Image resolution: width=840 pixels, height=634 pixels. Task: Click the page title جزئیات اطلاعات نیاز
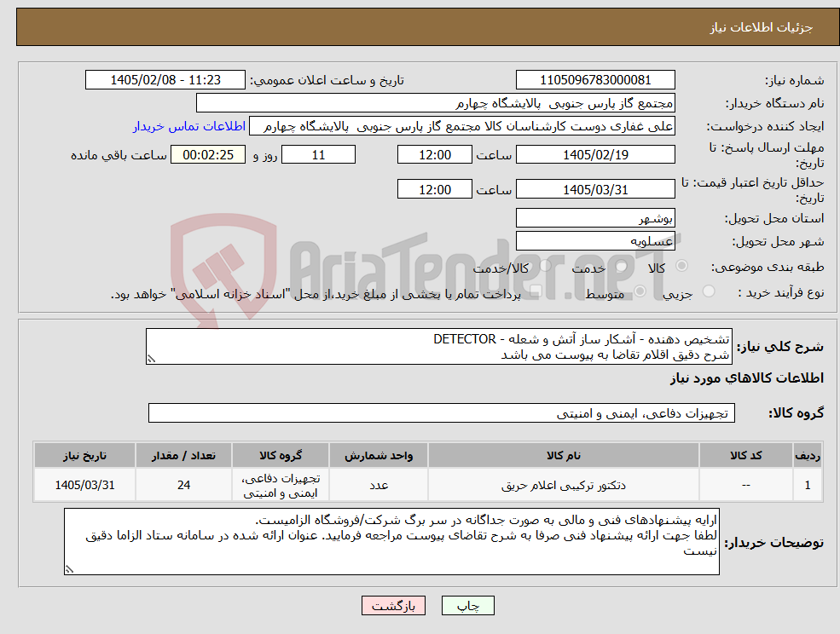762,27
